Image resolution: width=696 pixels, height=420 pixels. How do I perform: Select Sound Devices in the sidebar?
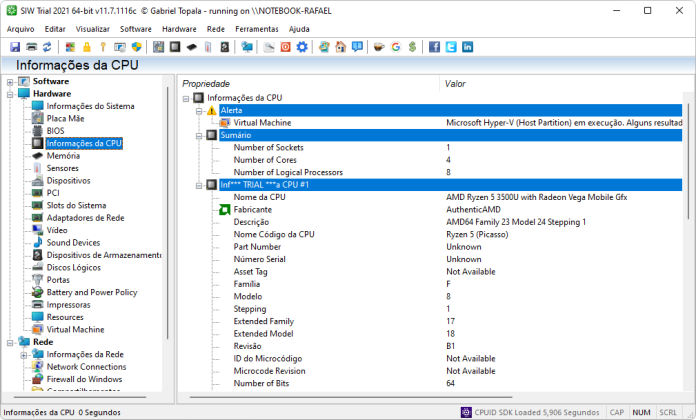[73, 243]
